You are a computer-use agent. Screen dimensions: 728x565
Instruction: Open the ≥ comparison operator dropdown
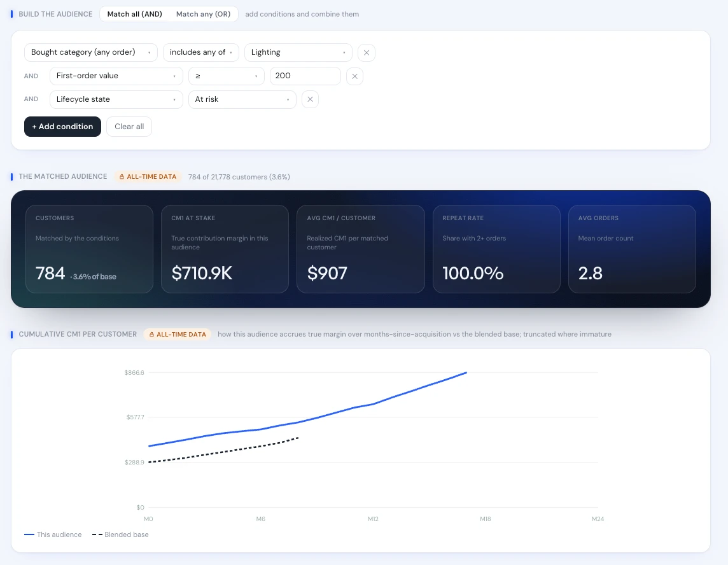point(227,76)
